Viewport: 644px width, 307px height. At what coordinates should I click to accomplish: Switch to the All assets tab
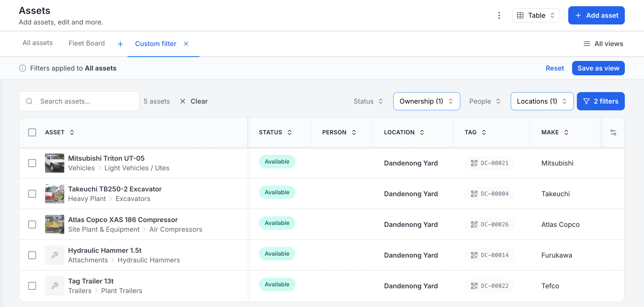coord(37,43)
